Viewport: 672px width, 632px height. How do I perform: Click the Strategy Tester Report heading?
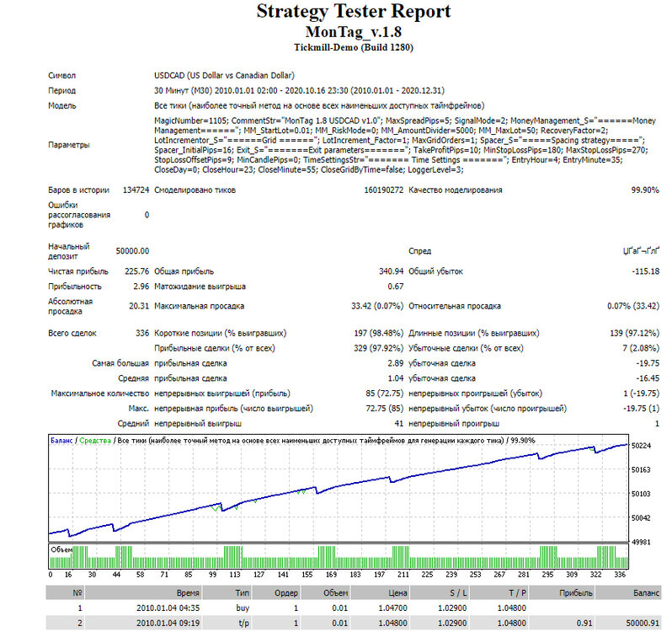pos(354,12)
